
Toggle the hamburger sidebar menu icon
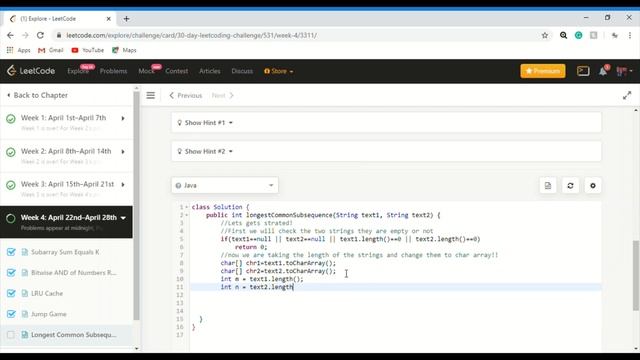pyautogui.click(x=151, y=95)
